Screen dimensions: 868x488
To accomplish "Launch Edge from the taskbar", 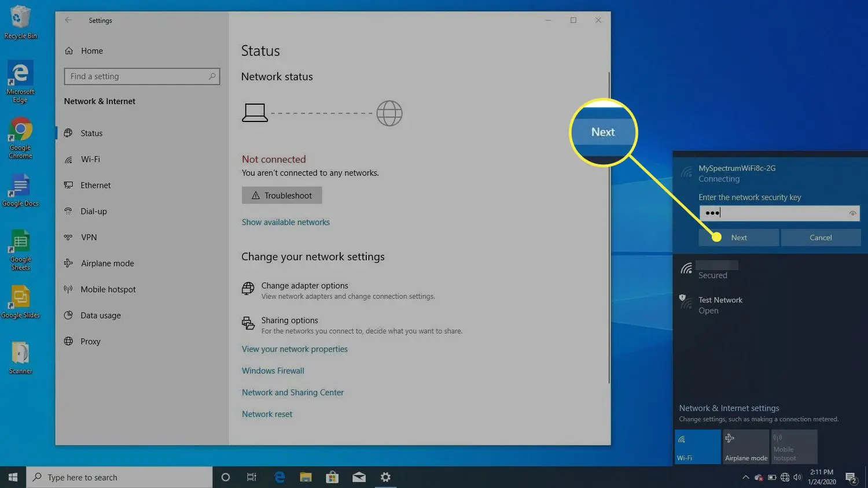I will tap(279, 477).
